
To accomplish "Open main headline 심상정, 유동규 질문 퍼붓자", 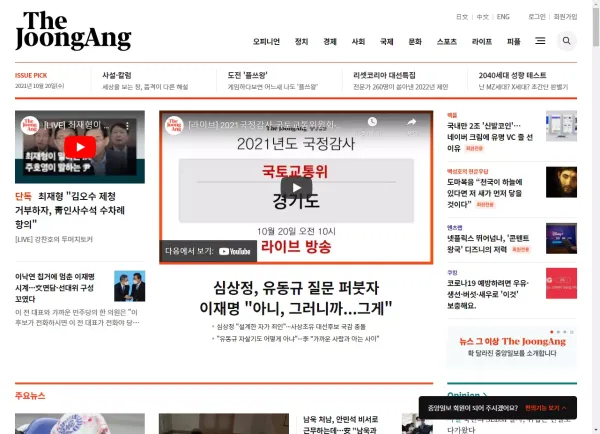I will (296, 298).
